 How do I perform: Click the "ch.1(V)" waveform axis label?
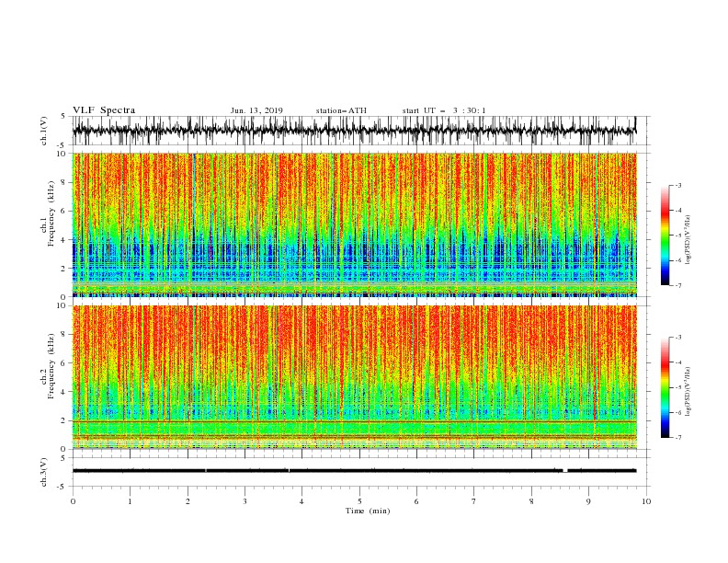point(44,131)
